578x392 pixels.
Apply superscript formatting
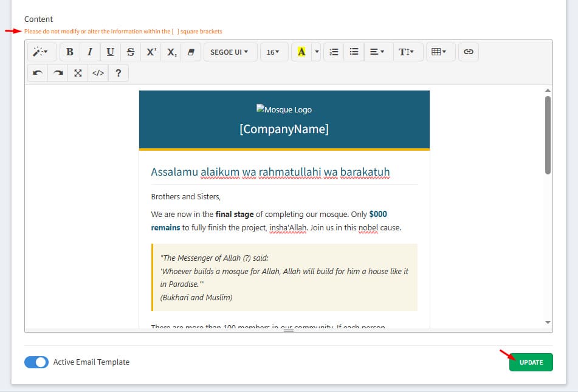pyautogui.click(x=151, y=52)
